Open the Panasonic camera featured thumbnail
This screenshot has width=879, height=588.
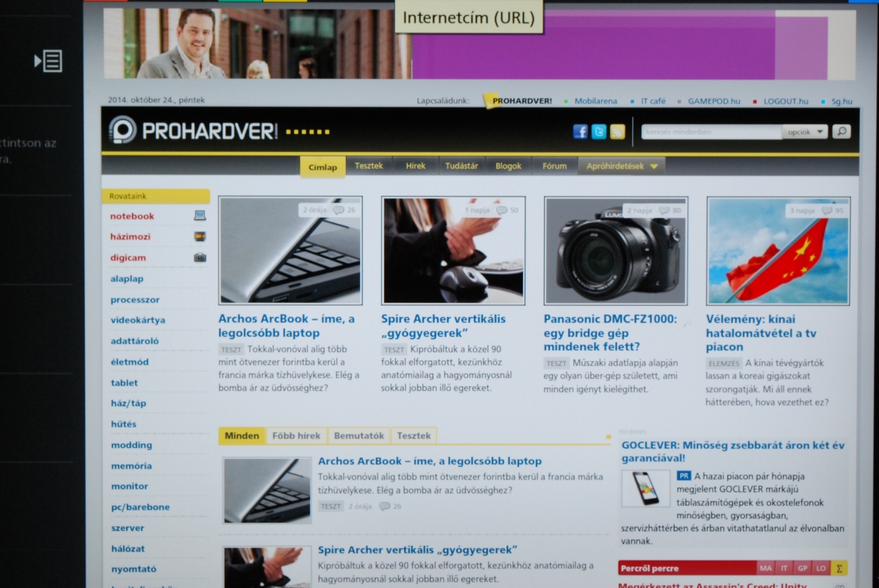(x=616, y=250)
